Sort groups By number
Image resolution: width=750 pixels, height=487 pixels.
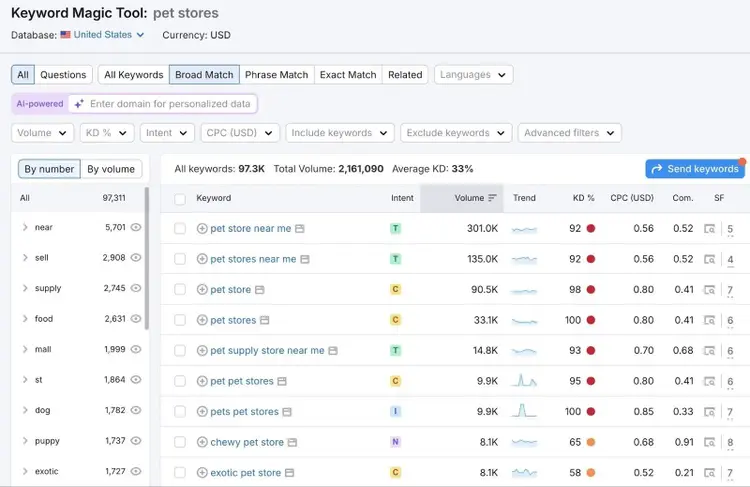[x=49, y=169]
